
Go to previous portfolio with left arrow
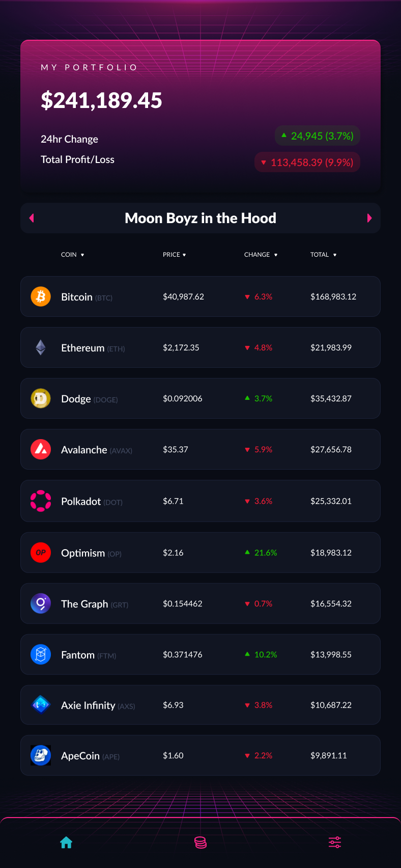tap(32, 218)
